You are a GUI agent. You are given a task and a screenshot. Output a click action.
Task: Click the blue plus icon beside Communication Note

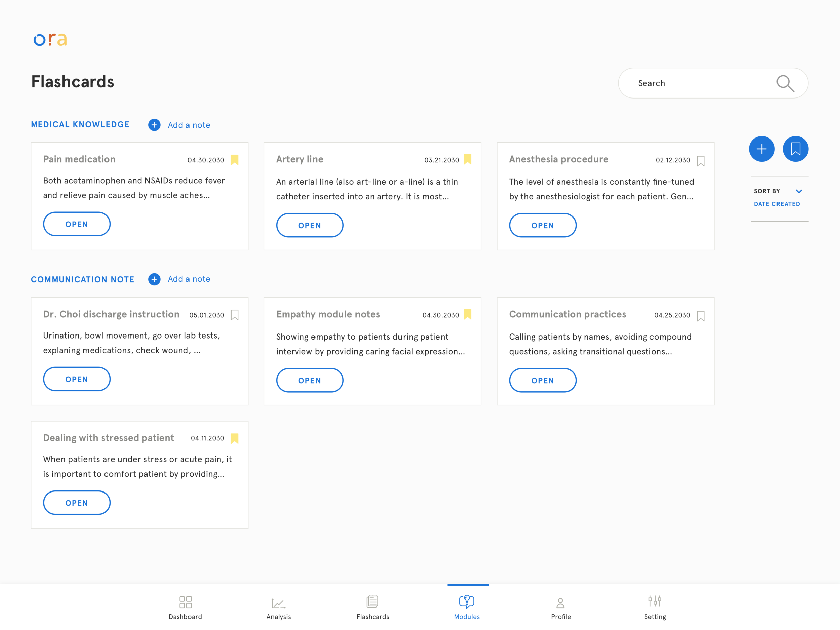[x=154, y=279]
